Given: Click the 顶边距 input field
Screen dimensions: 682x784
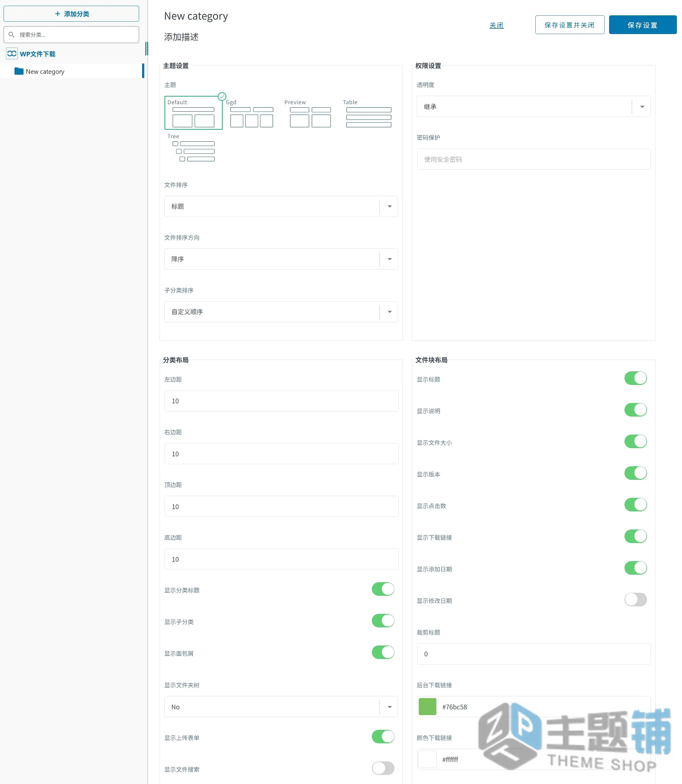Looking at the screenshot, I should [281, 506].
